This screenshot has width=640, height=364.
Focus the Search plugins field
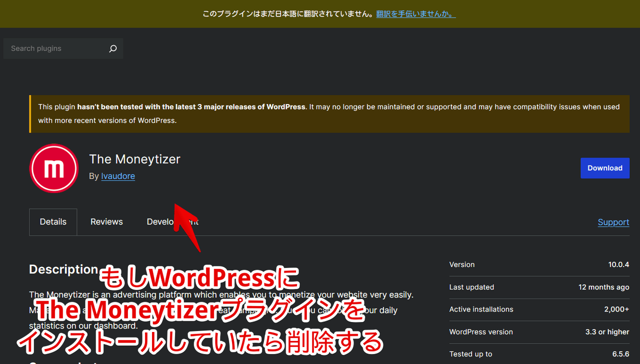point(63,48)
